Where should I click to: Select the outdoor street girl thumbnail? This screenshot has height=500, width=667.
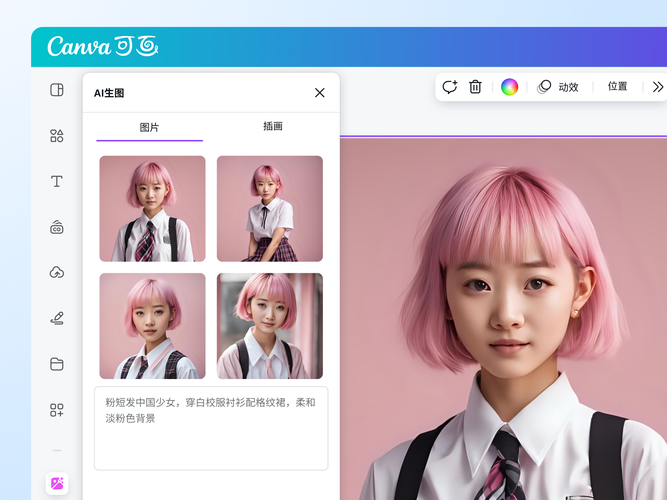pos(270,326)
